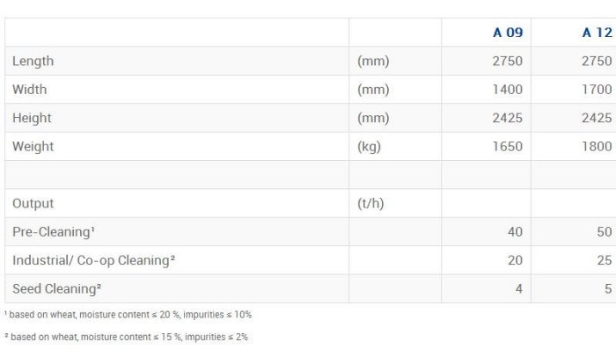Select A 12 Industrial Cleaning value 25
616x364 pixels.
[604, 260]
